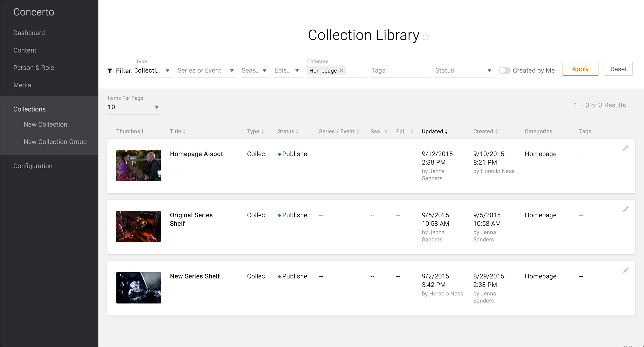Sort by the Title column arrows

(x=184, y=131)
